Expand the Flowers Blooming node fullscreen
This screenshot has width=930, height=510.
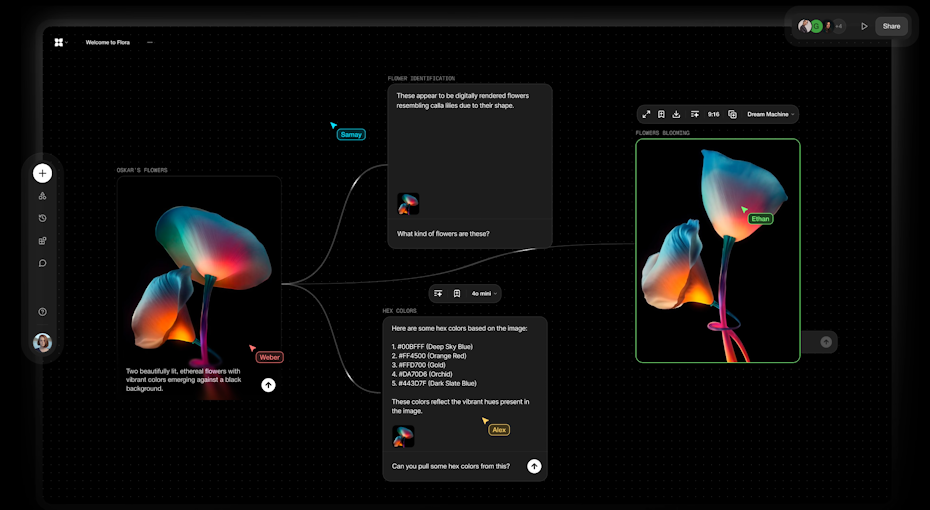(646, 114)
